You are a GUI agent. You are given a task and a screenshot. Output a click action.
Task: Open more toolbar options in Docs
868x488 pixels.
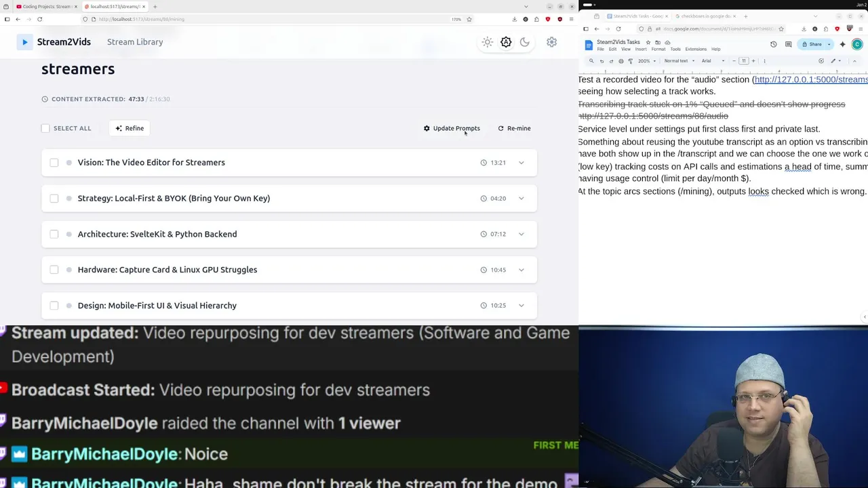(x=764, y=61)
